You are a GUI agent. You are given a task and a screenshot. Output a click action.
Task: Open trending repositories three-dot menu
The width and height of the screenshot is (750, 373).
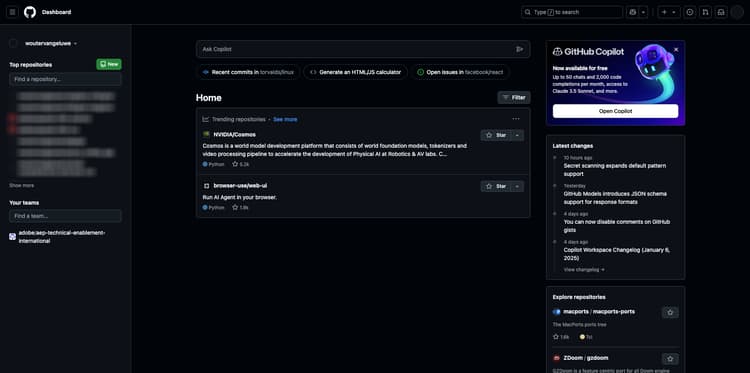coord(516,119)
